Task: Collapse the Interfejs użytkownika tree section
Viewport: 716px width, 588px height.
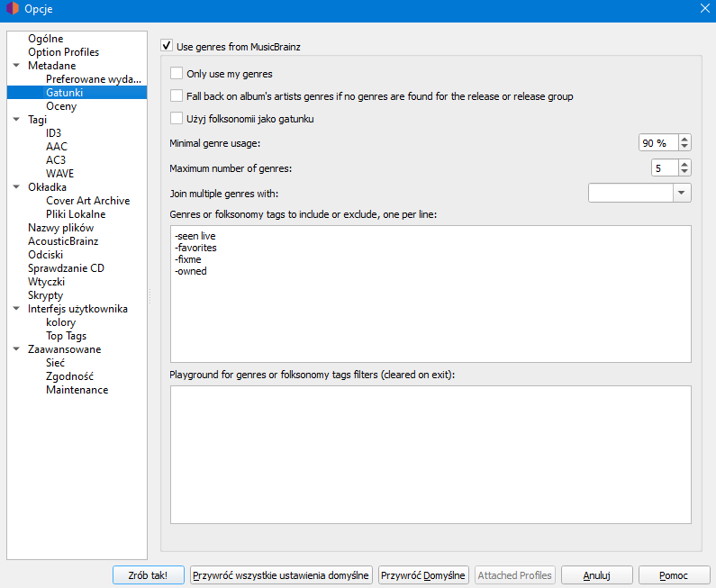Action: (17, 309)
